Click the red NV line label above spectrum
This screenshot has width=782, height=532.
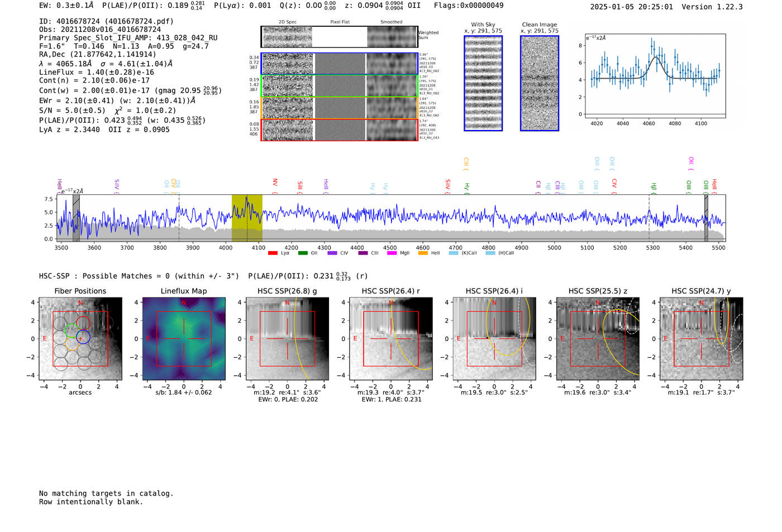pos(275,184)
